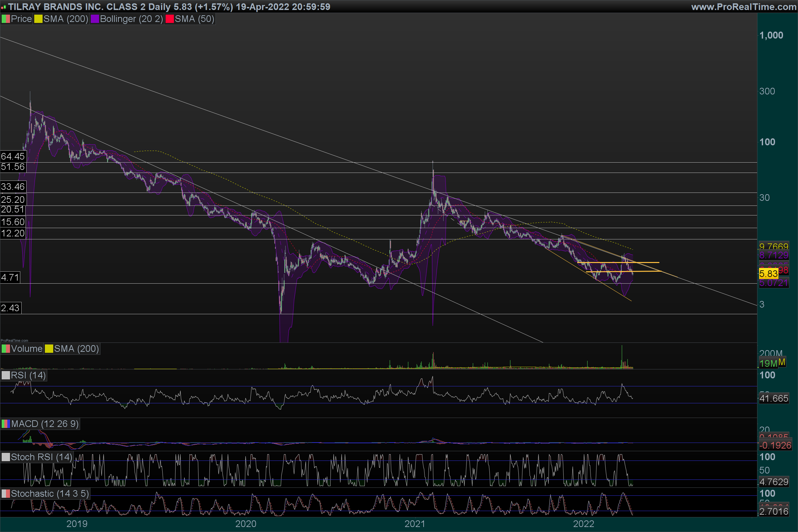Viewport: 798px width, 532px height.
Task: Click the 2.43 horizontal level label
Action: click(10, 308)
